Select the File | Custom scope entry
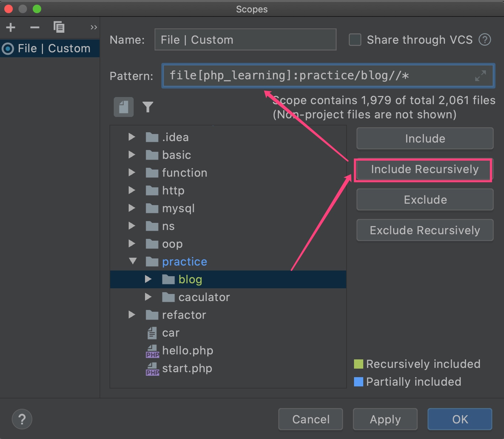The height and width of the screenshot is (439, 504). [x=50, y=48]
